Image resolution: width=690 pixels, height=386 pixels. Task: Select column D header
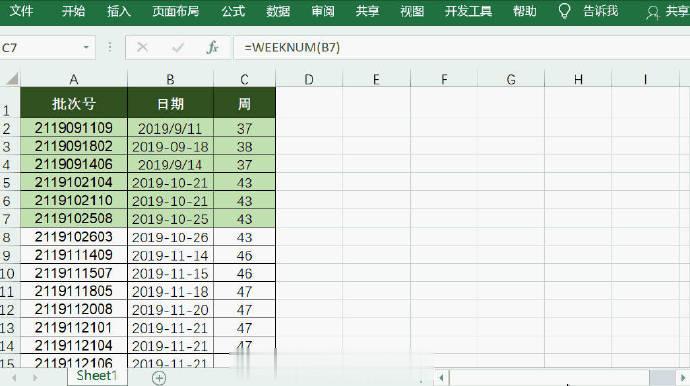309,79
